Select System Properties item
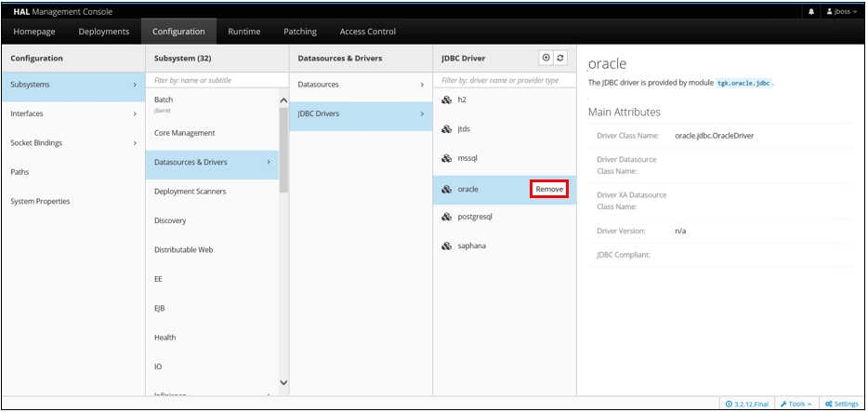The height and width of the screenshot is (412, 868). click(73, 202)
